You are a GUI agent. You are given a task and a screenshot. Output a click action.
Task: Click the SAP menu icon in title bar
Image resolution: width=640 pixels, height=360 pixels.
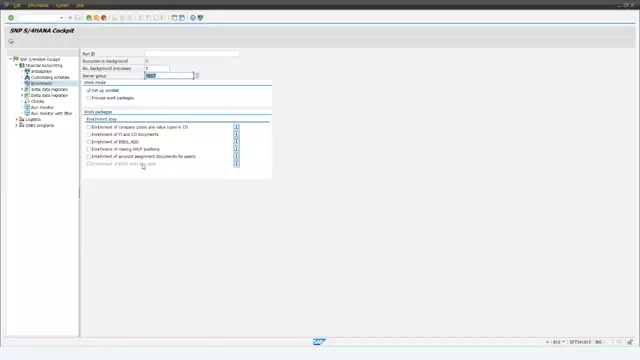click(6, 5)
